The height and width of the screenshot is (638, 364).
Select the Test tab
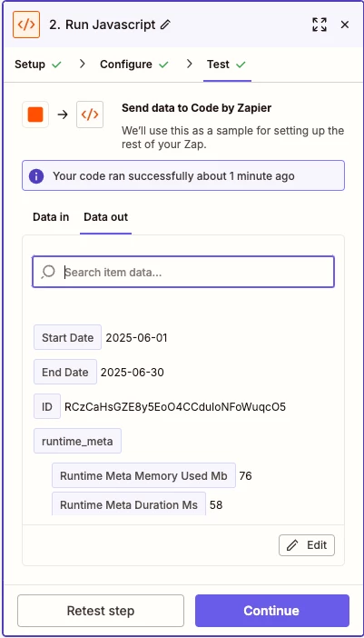(227, 65)
